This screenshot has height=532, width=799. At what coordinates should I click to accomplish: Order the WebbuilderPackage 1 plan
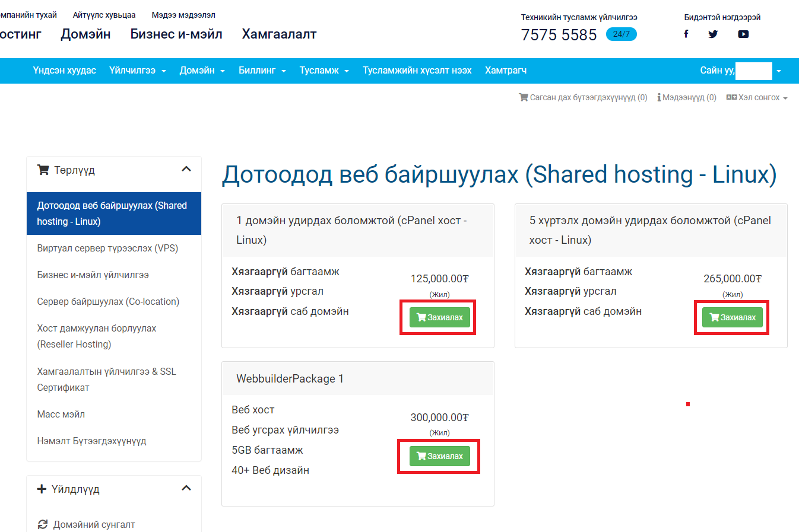(440, 456)
